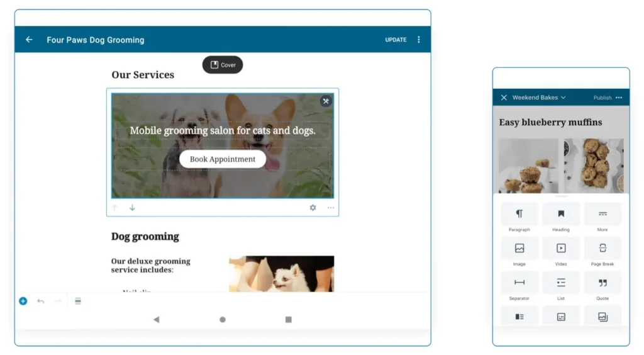Select Our deluxe grooming service includes text

pos(151,266)
